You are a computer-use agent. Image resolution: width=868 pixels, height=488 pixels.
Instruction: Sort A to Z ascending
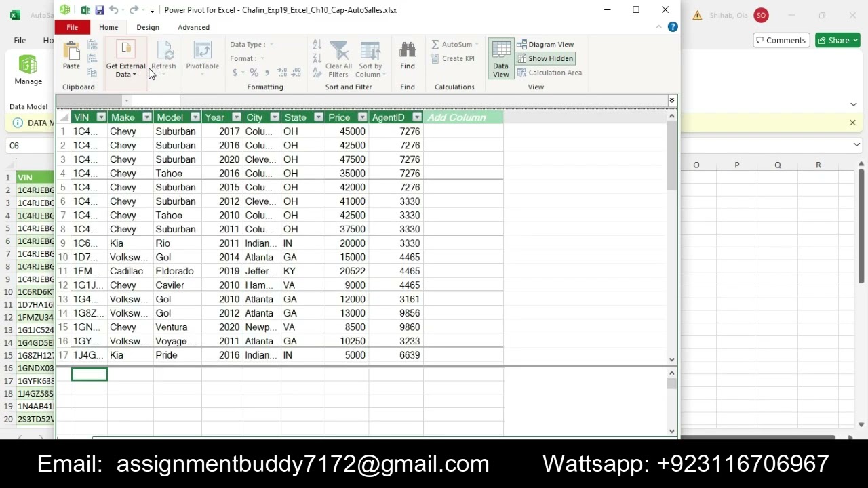coord(317,45)
